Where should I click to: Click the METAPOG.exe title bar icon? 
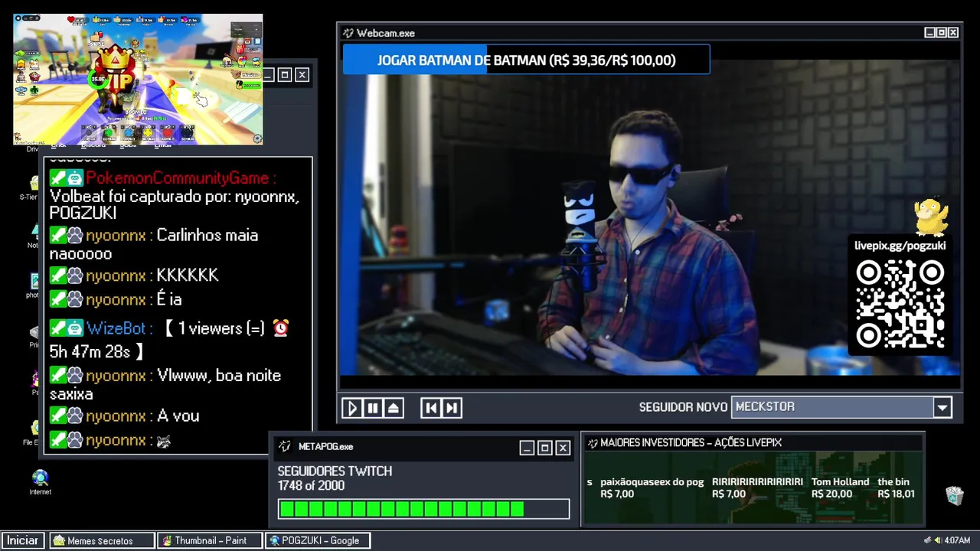click(285, 446)
